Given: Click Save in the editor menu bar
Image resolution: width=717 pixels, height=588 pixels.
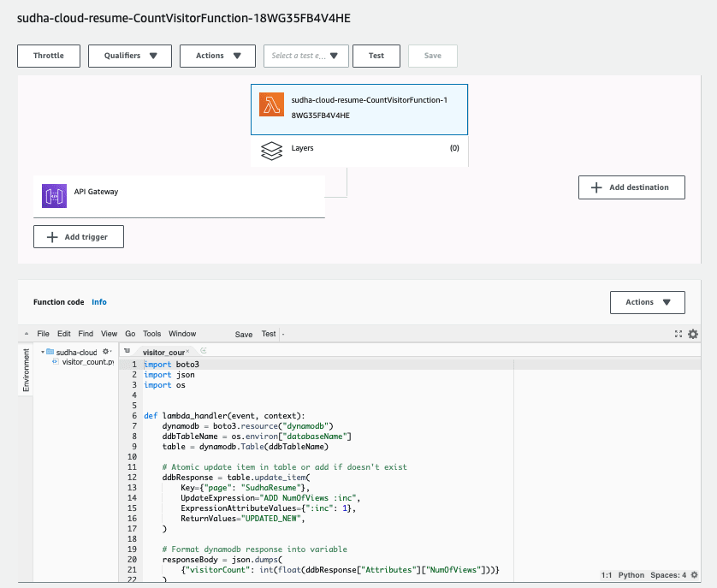Looking at the screenshot, I should tap(244, 334).
